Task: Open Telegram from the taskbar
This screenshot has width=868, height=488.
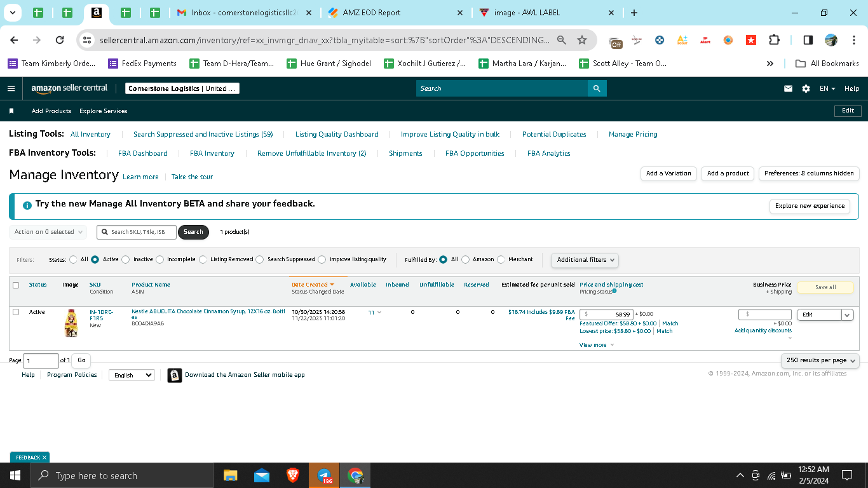Action: (x=324, y=475)
